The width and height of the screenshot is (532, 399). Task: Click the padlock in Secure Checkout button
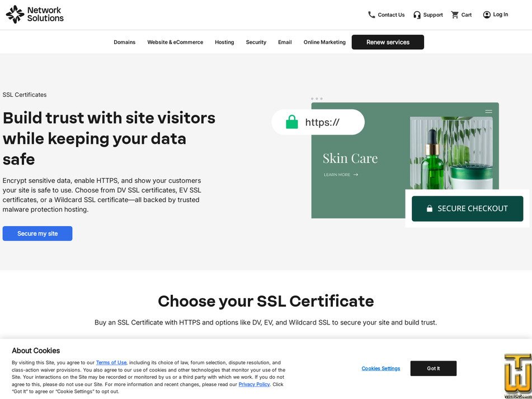coord(430,208)
